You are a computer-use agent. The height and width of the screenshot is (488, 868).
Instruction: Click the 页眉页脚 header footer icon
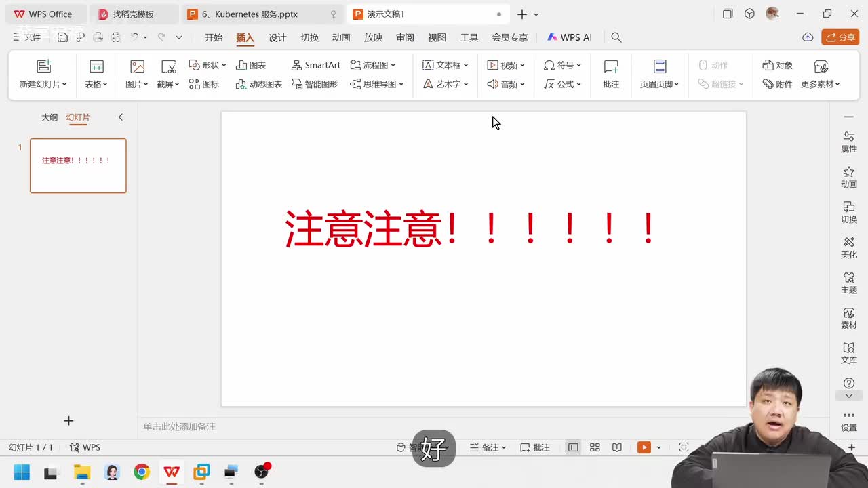(x=659, y=66)
